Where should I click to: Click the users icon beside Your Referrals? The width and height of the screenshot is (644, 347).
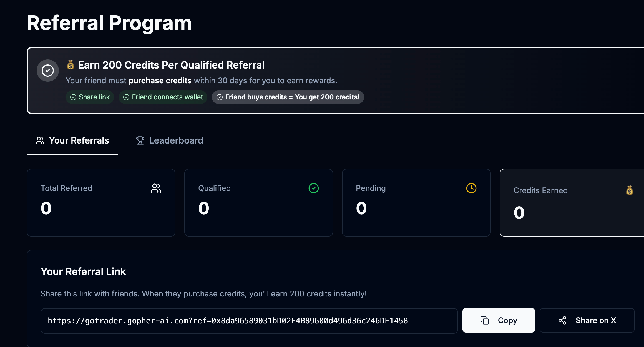tap(40, 140)
